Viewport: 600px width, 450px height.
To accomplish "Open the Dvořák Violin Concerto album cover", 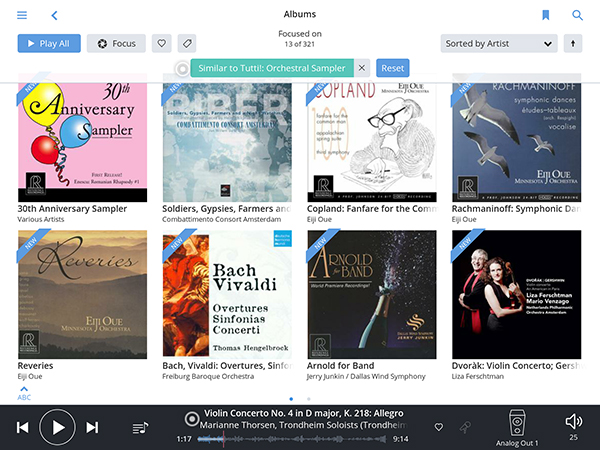I will [x=516, y=294].
